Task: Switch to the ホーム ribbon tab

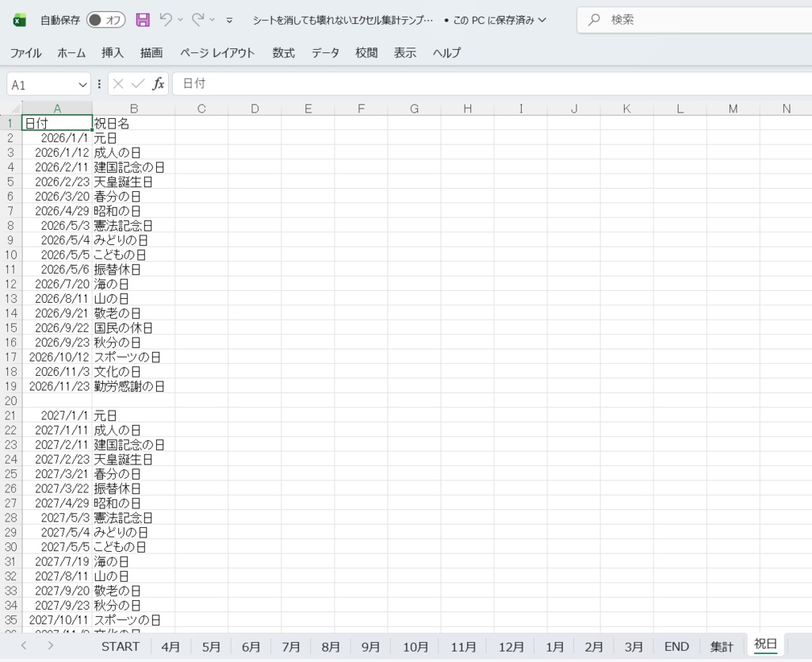Action: 71,53
